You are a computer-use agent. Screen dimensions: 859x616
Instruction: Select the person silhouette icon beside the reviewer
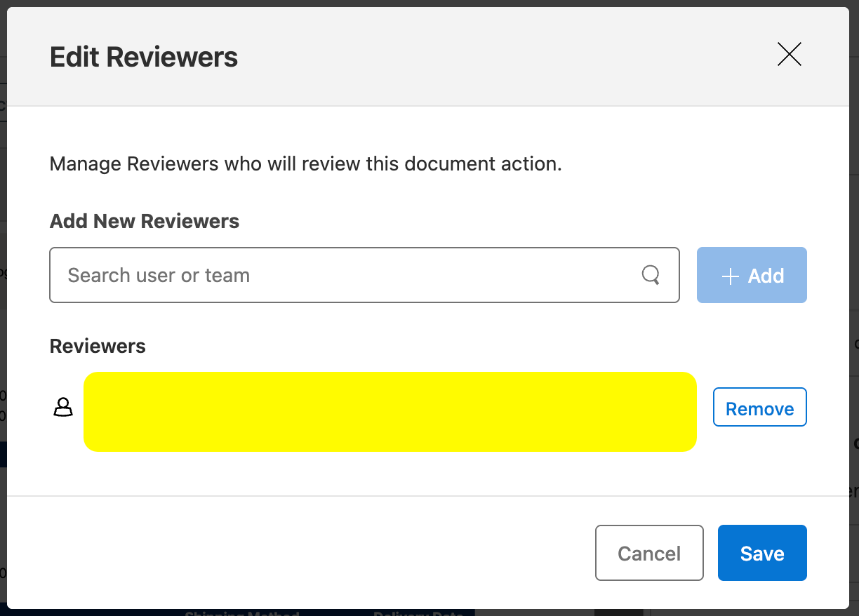(x=62, y=407)
